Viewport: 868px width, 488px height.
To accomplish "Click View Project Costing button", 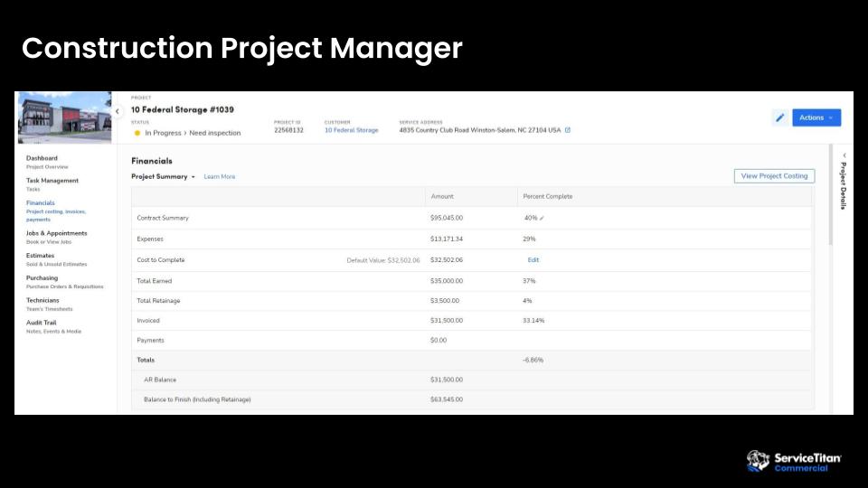I will click(774, 176).
